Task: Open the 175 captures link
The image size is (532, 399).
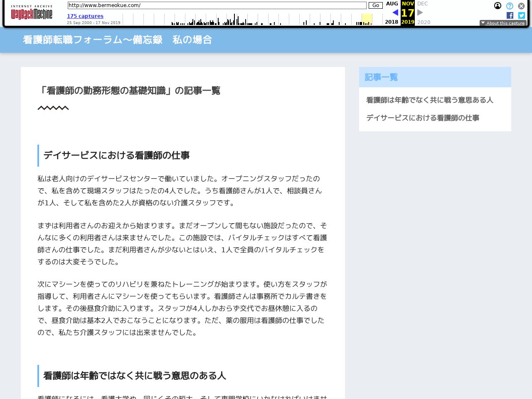Action: [85, 16]
